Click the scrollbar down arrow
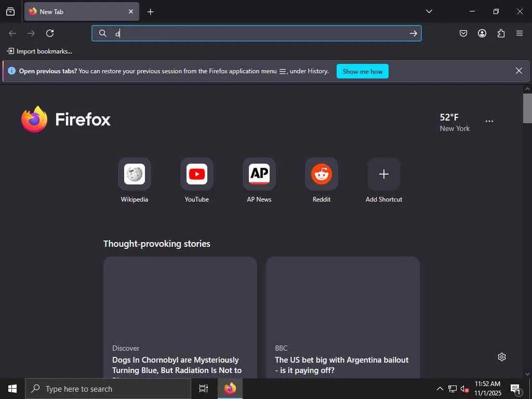Screen dimensions: 532x399 click(x=527, y=374)
